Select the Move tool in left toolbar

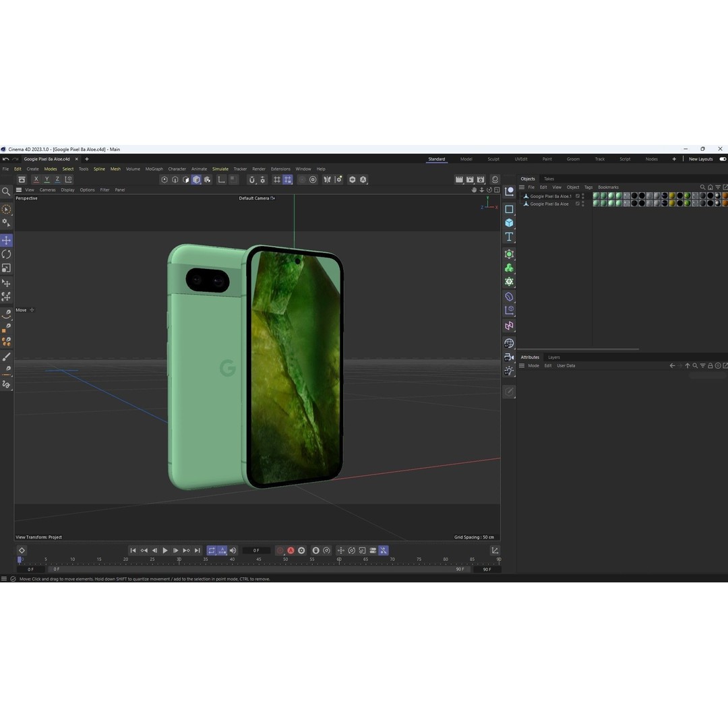(7, 240)
